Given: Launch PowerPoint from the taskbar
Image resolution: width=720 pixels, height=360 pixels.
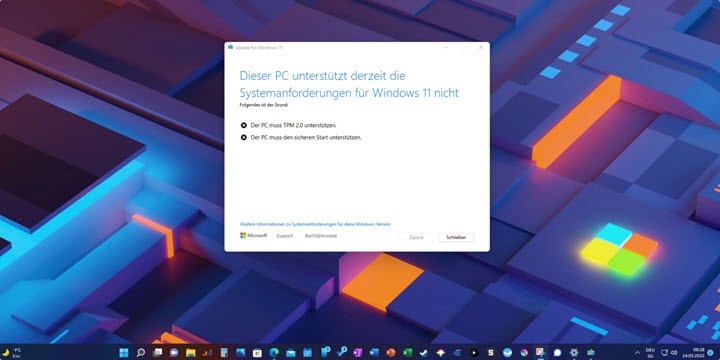Looking at the screenshot, I should [x=391, y=353].
